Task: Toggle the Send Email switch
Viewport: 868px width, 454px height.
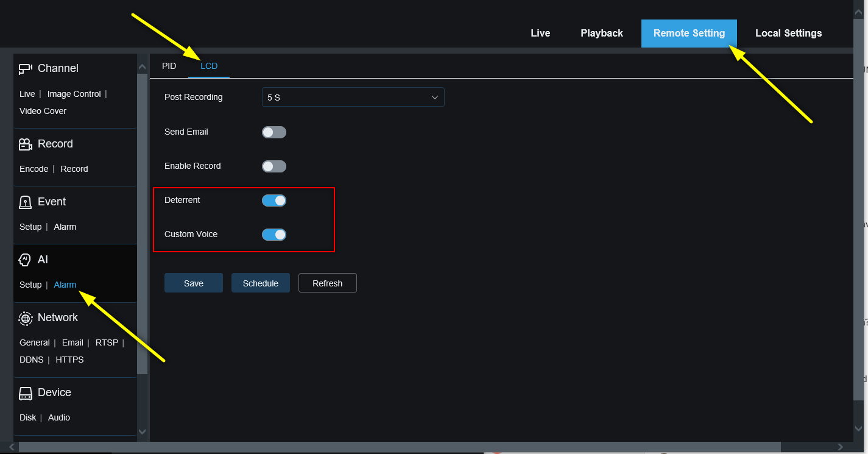Action: (x=274, y=132)
